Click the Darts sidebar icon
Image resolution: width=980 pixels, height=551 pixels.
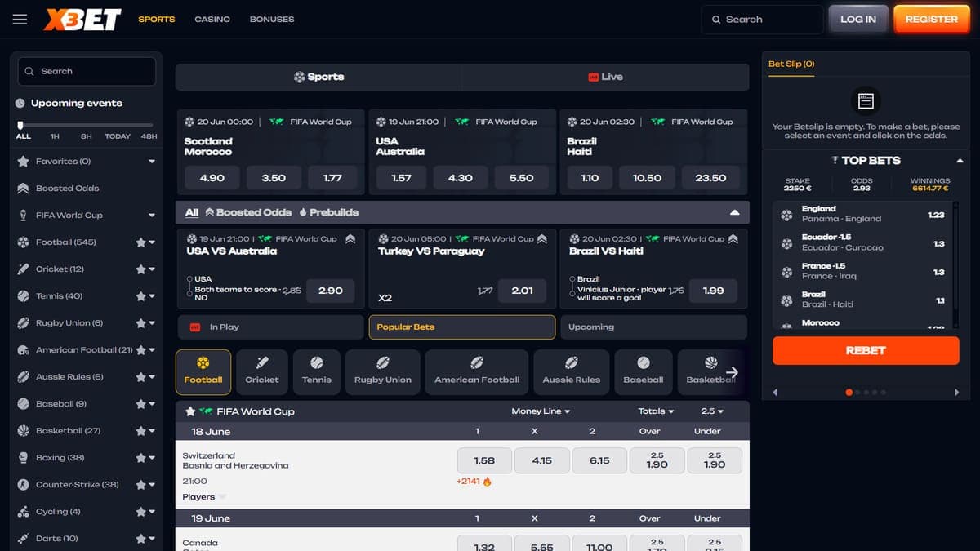point(23,538)
